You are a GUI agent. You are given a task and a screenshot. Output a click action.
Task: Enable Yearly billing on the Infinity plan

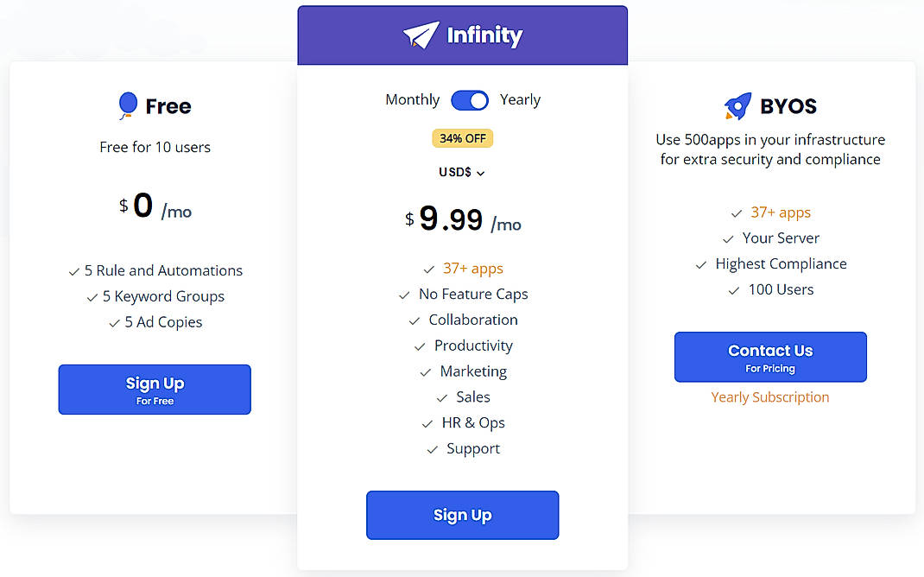click(470, 100)
